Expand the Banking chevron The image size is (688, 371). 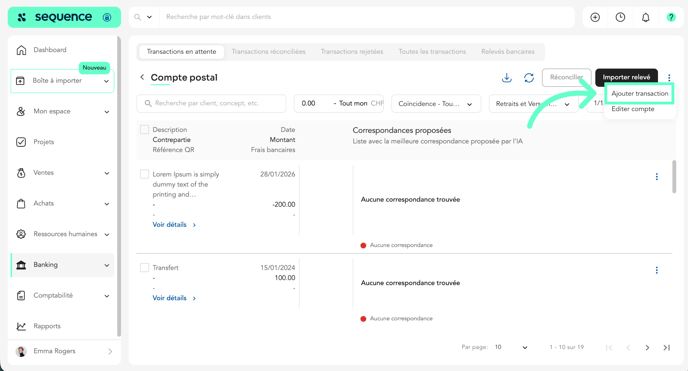pos(107,265)
